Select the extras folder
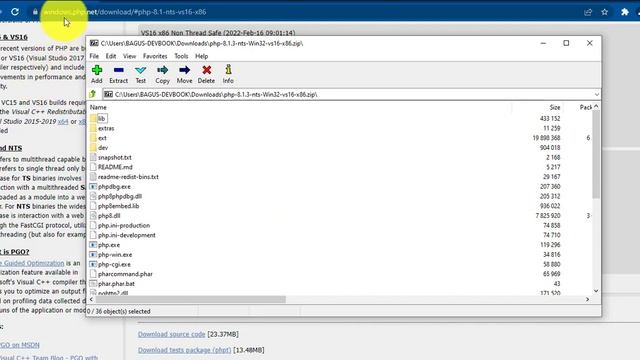 coord(106,128)
